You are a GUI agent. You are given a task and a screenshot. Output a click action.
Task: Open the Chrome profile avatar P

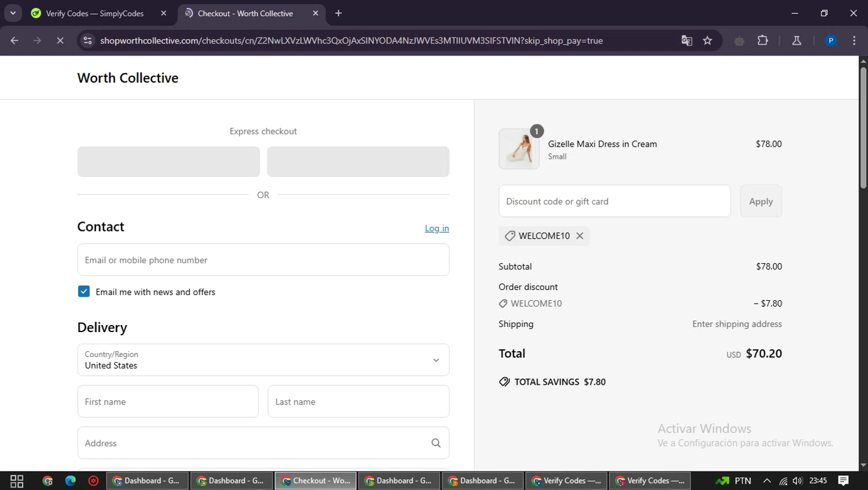pyautogui.click(x=831, y=40)
